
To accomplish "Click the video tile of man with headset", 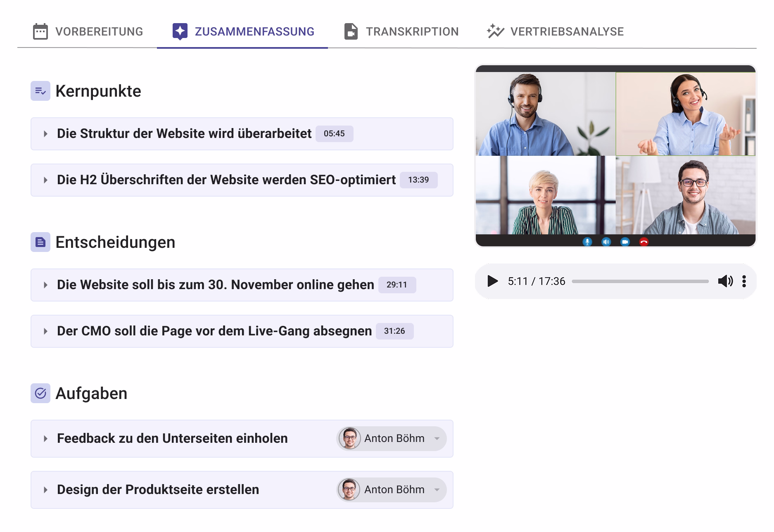I will coord(546,114).
